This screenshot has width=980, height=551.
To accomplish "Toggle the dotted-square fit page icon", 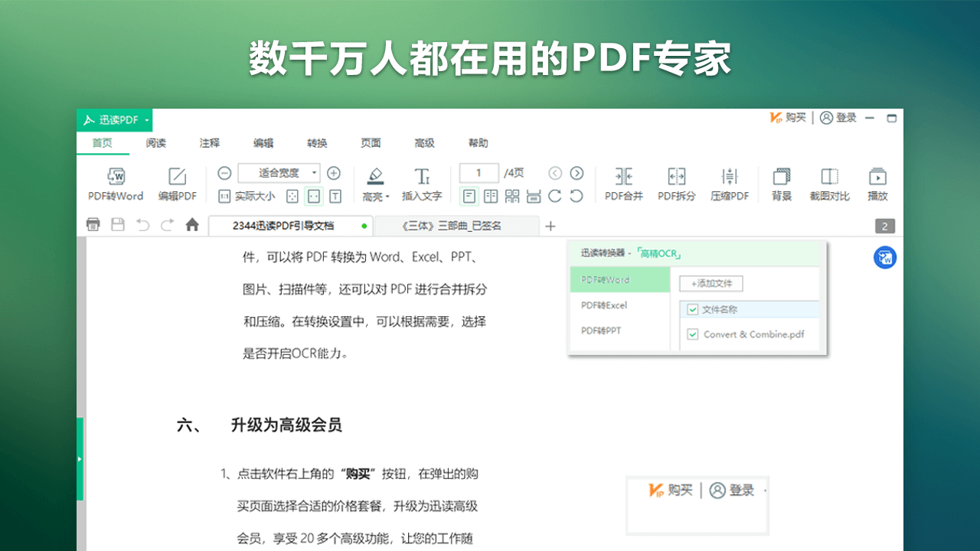I will [x=292, y=197].
